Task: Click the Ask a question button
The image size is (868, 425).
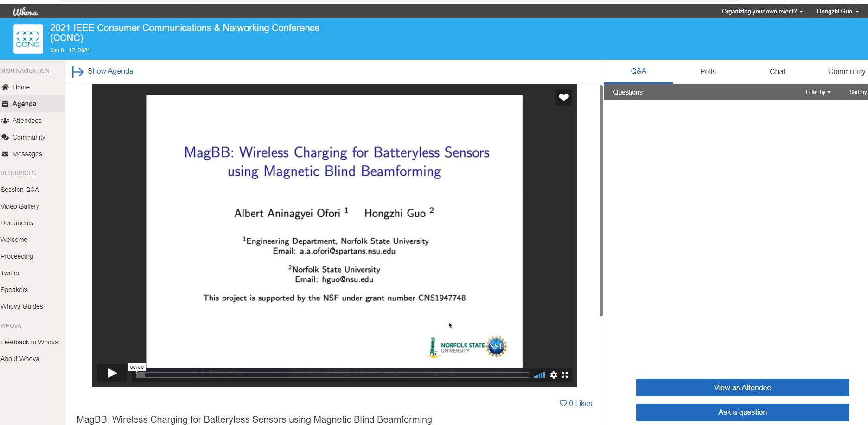Action: coord(742,412)
